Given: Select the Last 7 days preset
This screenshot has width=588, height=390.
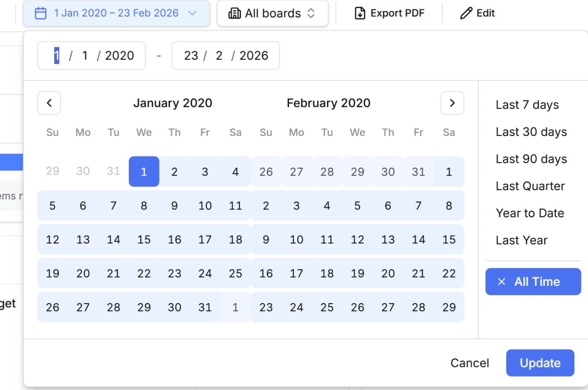Looking at the screenshot, I should (526, 105).
